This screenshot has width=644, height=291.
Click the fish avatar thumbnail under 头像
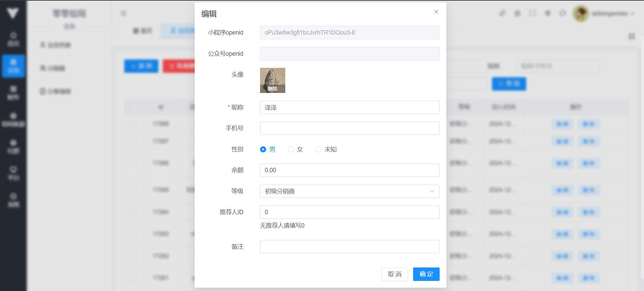[273, 77]
